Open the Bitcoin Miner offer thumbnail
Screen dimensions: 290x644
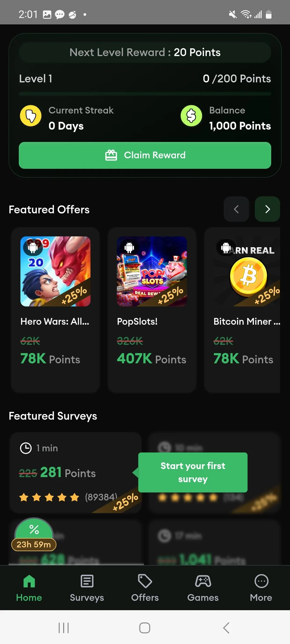tap(247, 271)
